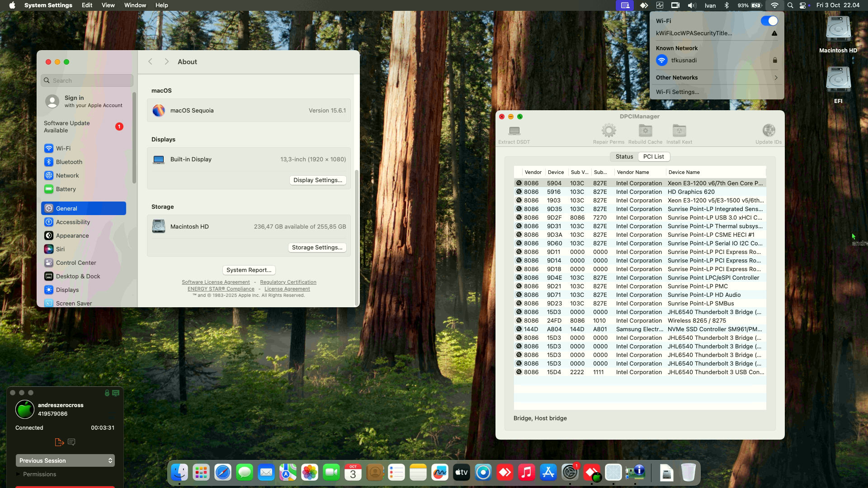Screen dimensions: 868x488
Task: Select tfkusnadi known network
Action: click(x=717, y=60)
